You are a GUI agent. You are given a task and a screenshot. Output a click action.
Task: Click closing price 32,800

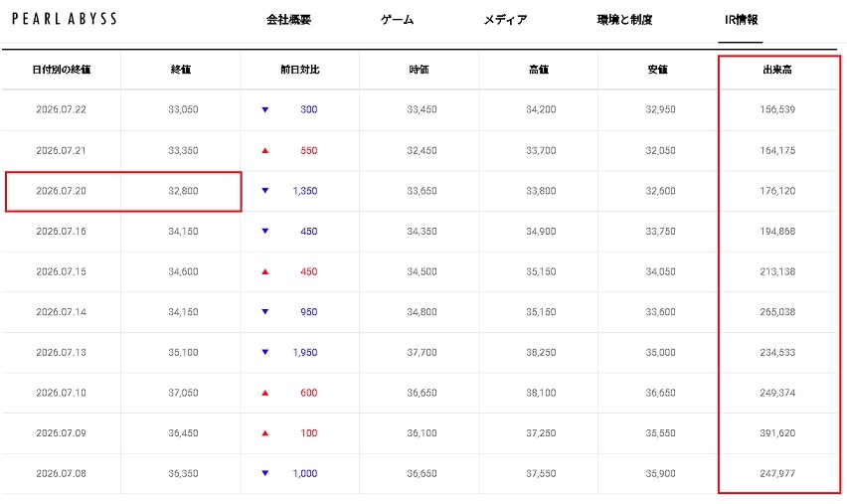click(x=183, y=191)
